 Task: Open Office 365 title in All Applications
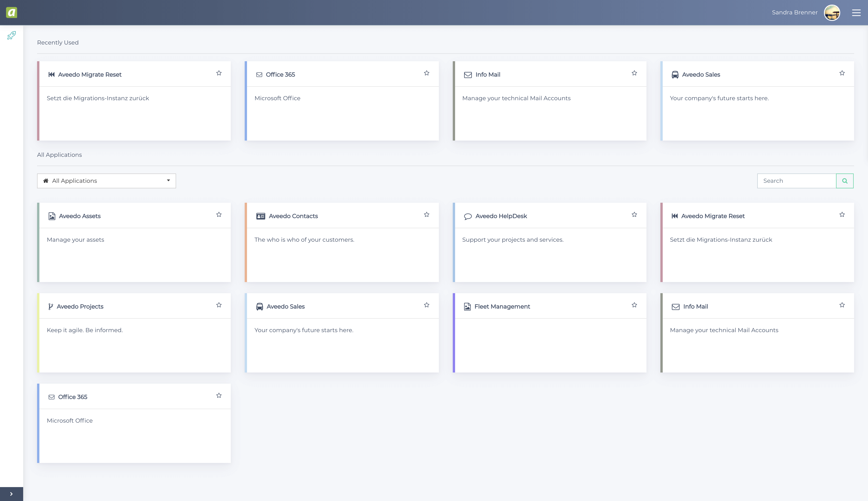(x=73, y=397)
